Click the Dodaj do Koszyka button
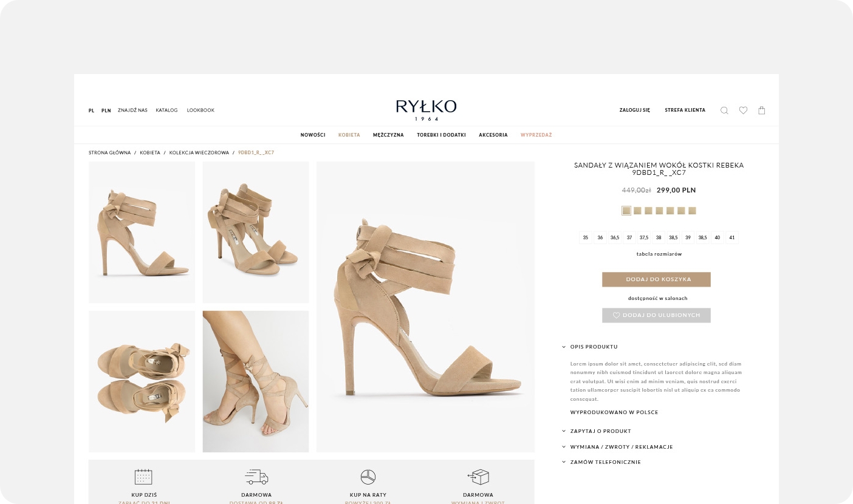 point(656,279)
